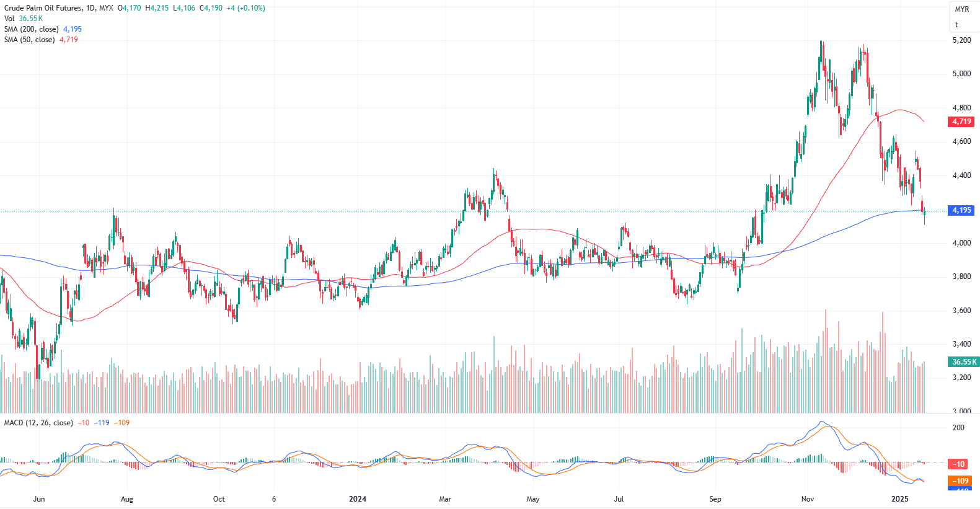Click the 2024 label on time axis

(x=358, y=499)
